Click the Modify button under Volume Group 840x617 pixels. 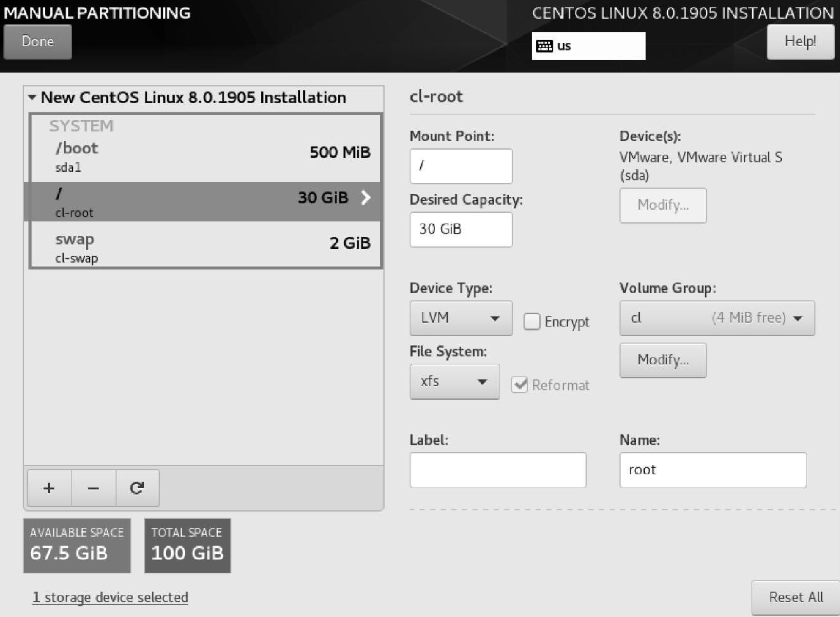(663, 360)
